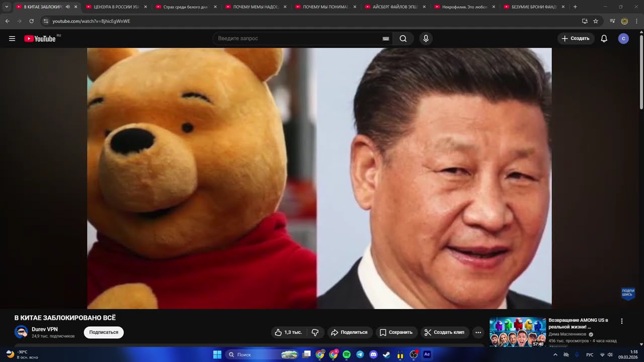This screenshot has width=644, height=362.
Task: Click the 'Сохранить' save button
Action: coord(396,332)
